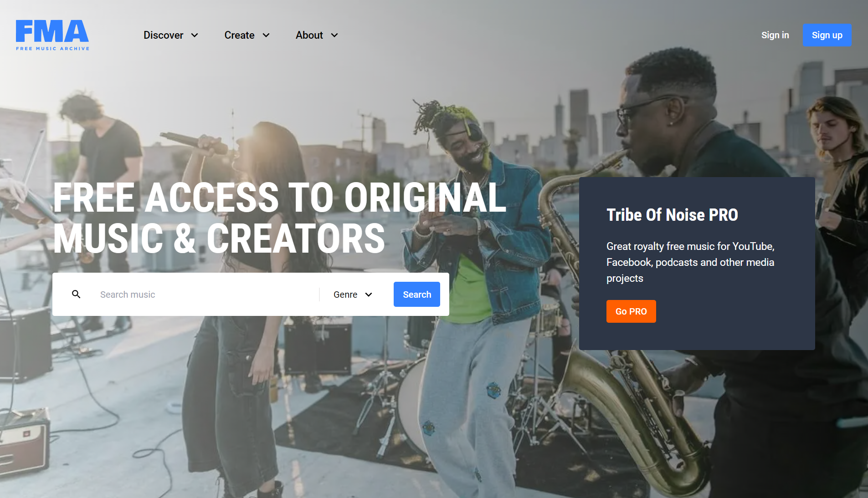Image resolution: width=868 pixels, height=498 pixels.
Task: Click the orange Go PRO button
Action: [x=631, y=311]
